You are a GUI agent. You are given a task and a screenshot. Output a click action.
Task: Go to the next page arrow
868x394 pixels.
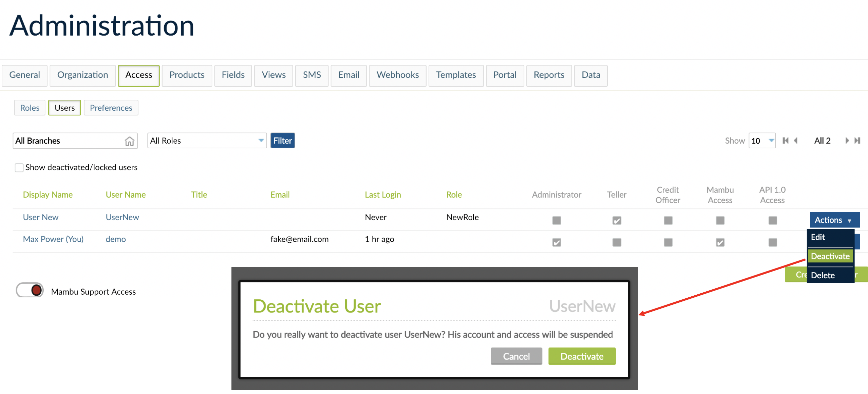point(848,141)
